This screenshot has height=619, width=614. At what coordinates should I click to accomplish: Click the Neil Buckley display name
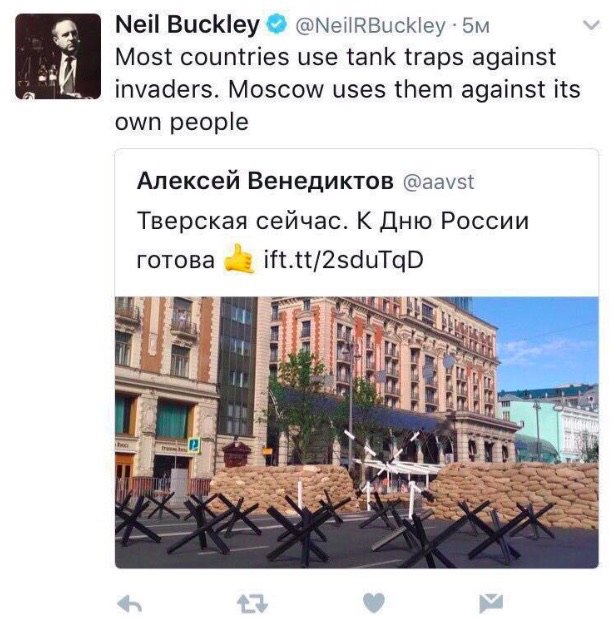pyautogui.click(x=187, y=25)
